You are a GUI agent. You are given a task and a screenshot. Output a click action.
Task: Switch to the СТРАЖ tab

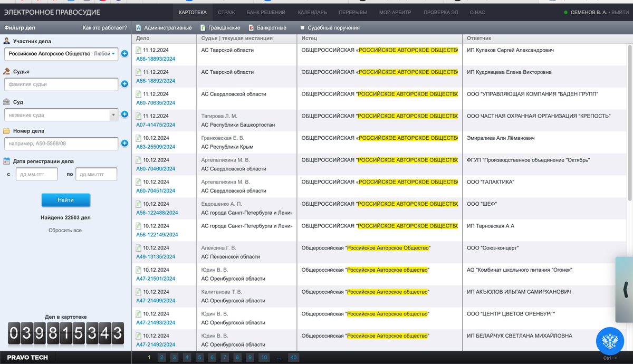(226, 12)
